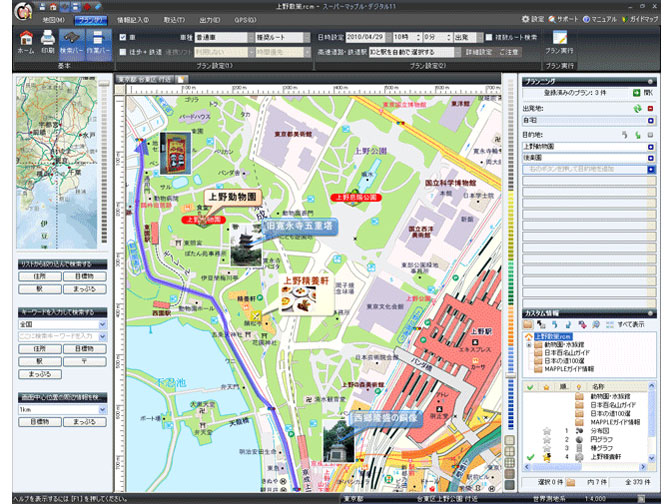
Task: Click green swap arrows beside 出発地
Action: pyautogui.click(x=638, y=109)
